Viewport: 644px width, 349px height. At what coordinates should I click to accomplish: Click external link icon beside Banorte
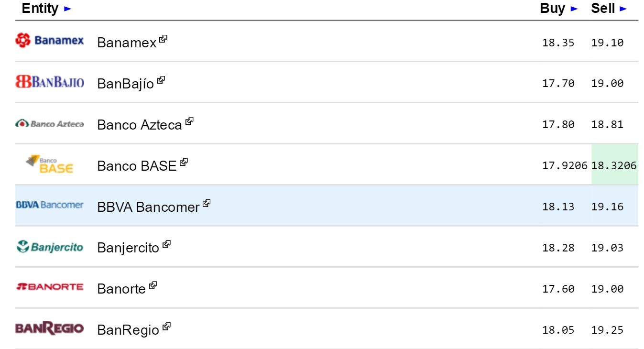tap(153, 285)
